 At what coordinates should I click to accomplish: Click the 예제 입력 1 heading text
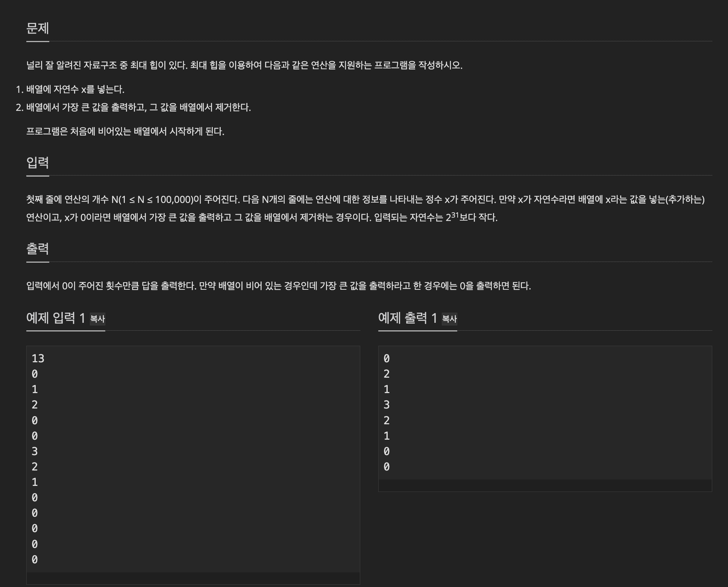click(x=56, y=318)
